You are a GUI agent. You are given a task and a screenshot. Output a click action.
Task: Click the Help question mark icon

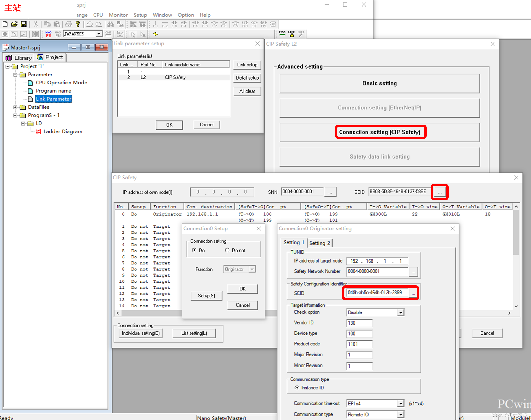pos(78,24)
